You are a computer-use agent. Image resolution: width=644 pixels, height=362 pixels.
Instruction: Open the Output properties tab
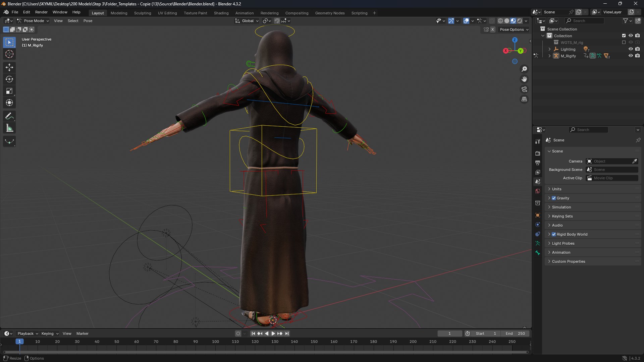pyautogui.click(x=538, y=163)
